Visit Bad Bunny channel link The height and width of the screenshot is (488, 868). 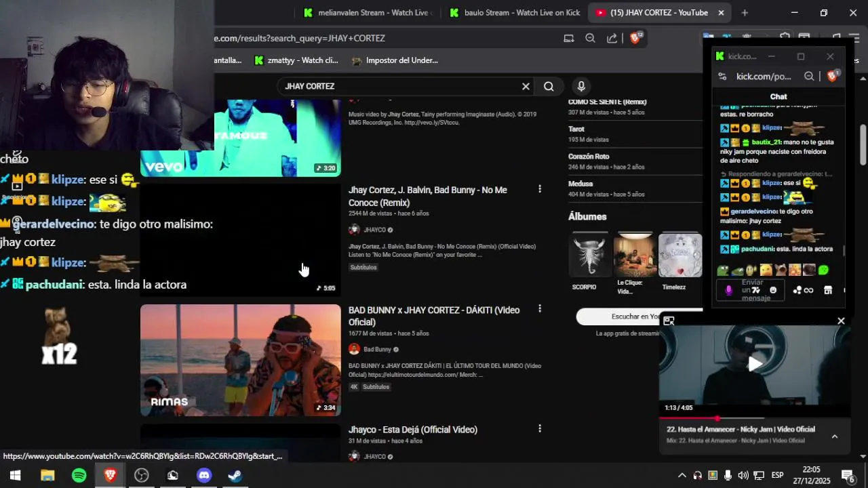click(377, 349)
